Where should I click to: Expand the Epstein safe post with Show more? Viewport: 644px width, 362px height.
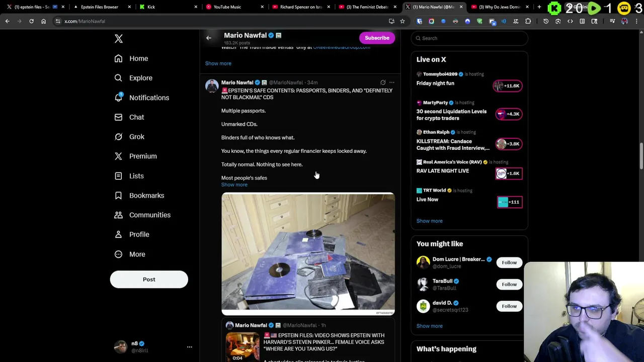point(234,185)
